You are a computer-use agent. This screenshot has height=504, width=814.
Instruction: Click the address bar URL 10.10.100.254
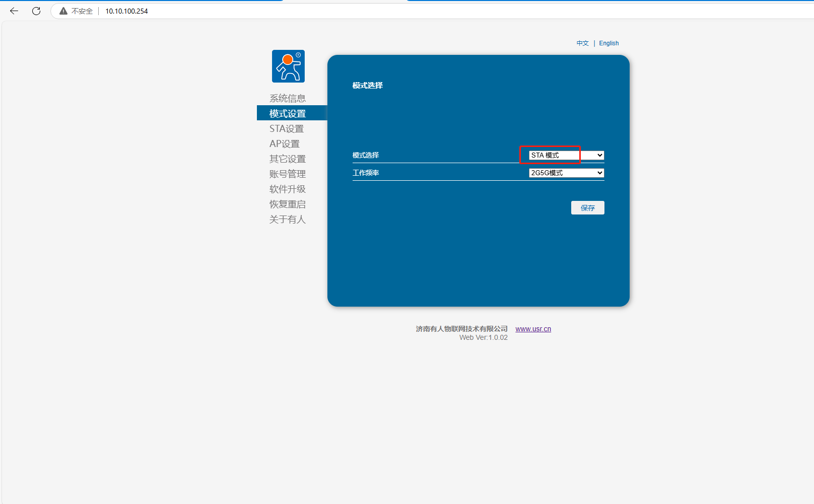click(126, 11)
